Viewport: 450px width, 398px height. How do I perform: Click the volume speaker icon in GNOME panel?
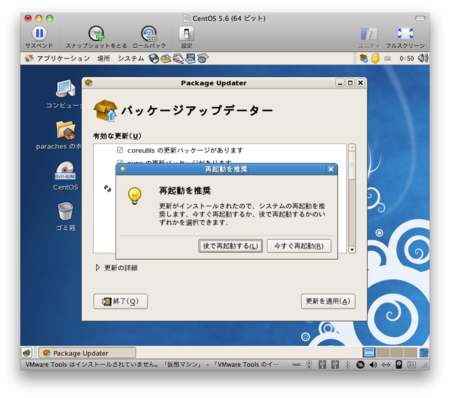click(x=423, y=59)
